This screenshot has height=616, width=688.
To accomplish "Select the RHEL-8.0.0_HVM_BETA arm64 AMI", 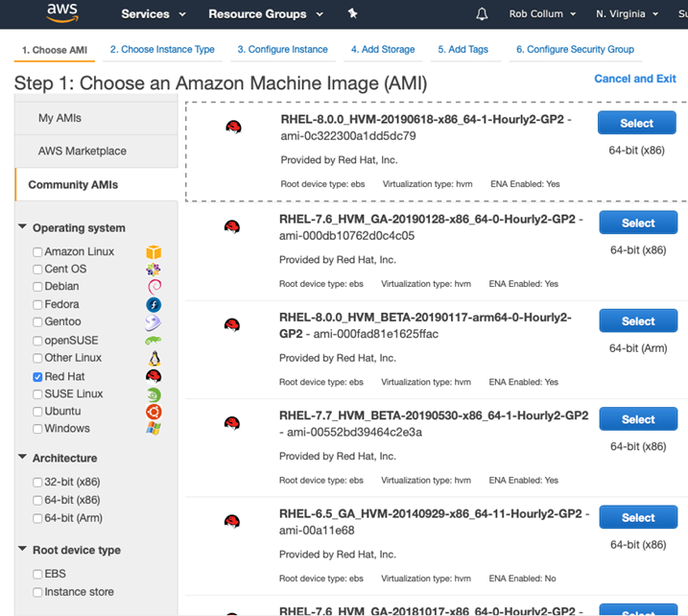I will click(x=638, y=320).
